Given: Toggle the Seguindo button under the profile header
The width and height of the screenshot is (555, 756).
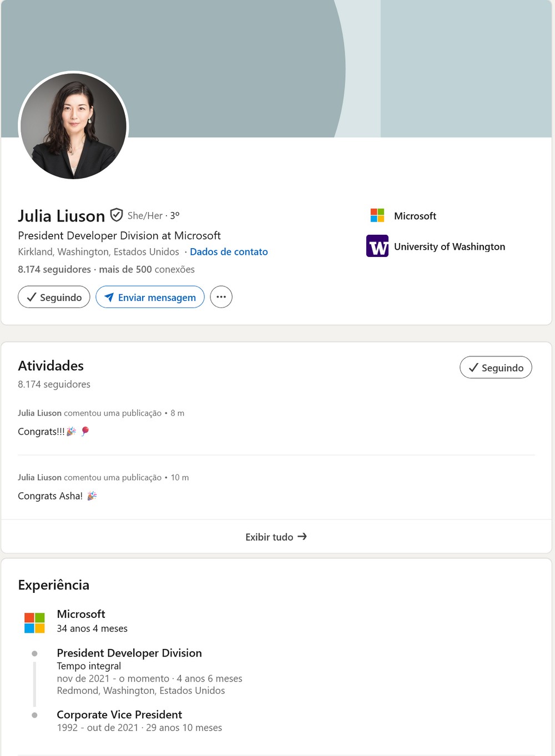Looking at the screenshot, I should [x=54, y=297].
